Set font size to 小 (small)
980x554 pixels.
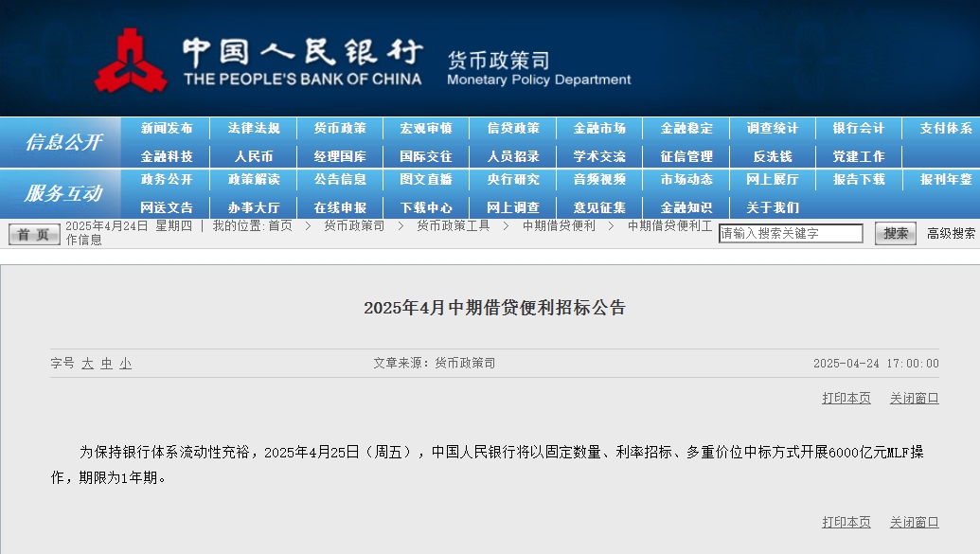[125, 364]
